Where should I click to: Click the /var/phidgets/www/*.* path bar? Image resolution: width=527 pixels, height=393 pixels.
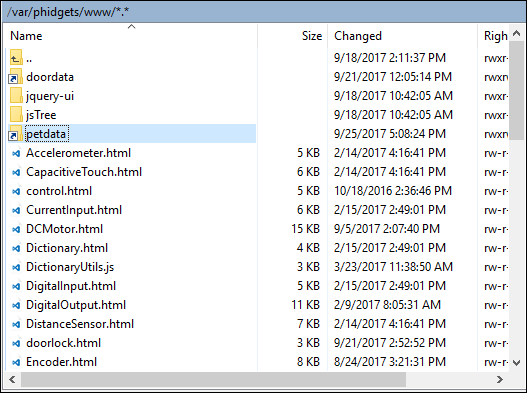click(x=264, y=12)
